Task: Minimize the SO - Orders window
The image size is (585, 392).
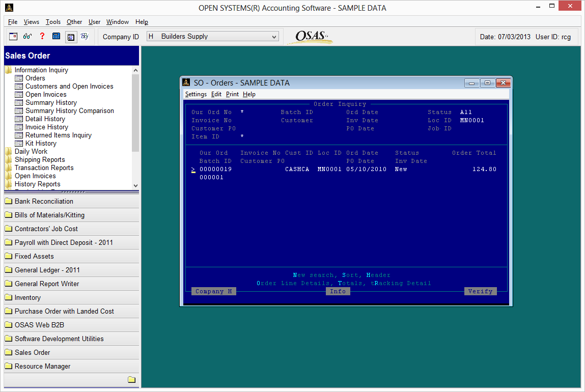Action: [471, 83]
